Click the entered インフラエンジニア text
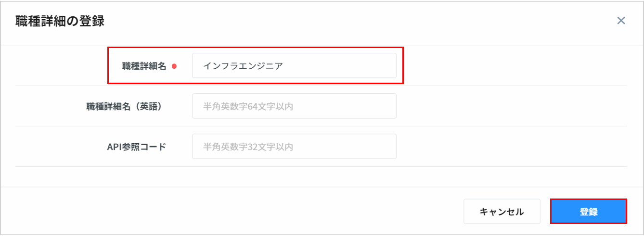This screenshot has height=236, width=644. [x=243, y=66]
